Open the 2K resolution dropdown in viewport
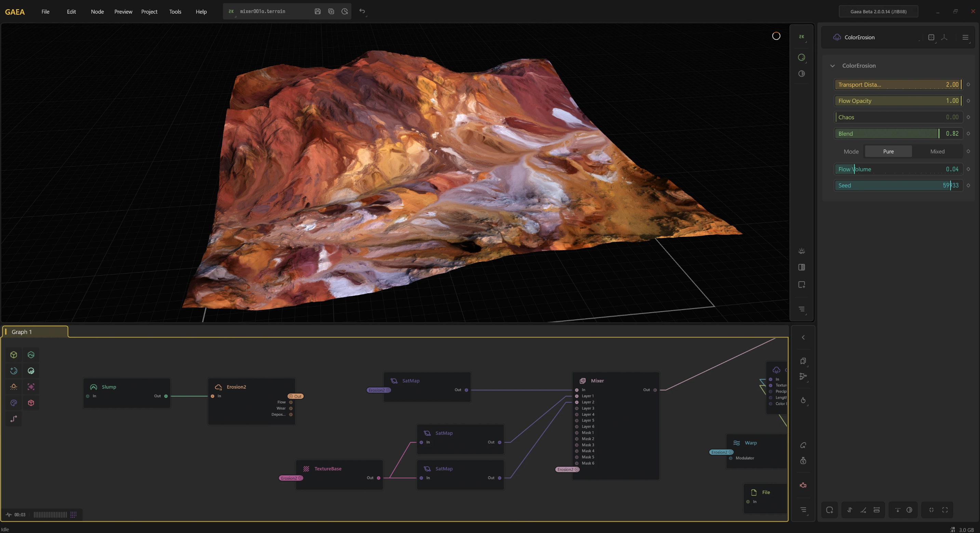Image resolution: width=980 pixels, height=533 pixels. point(802,37)
